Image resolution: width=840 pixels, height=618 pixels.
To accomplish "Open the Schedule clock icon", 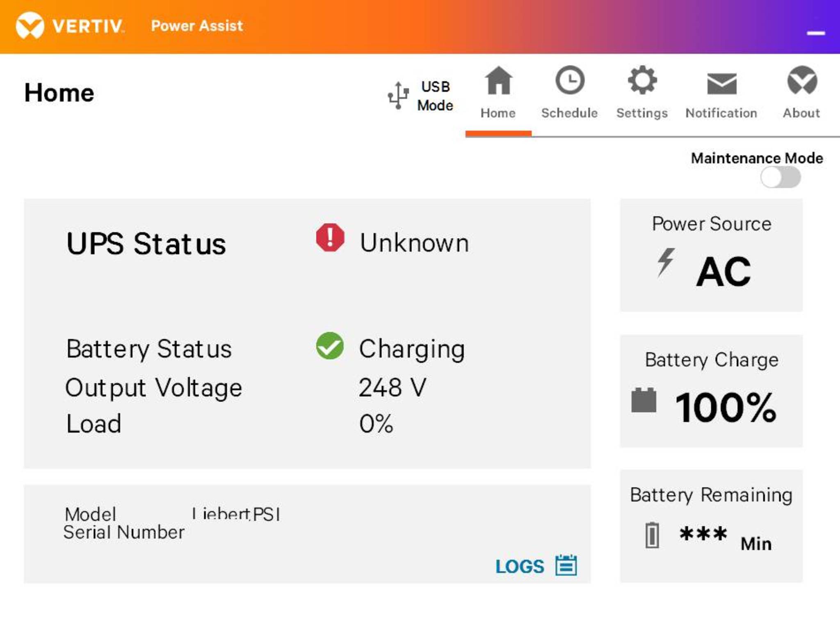I will pos(570,80).
